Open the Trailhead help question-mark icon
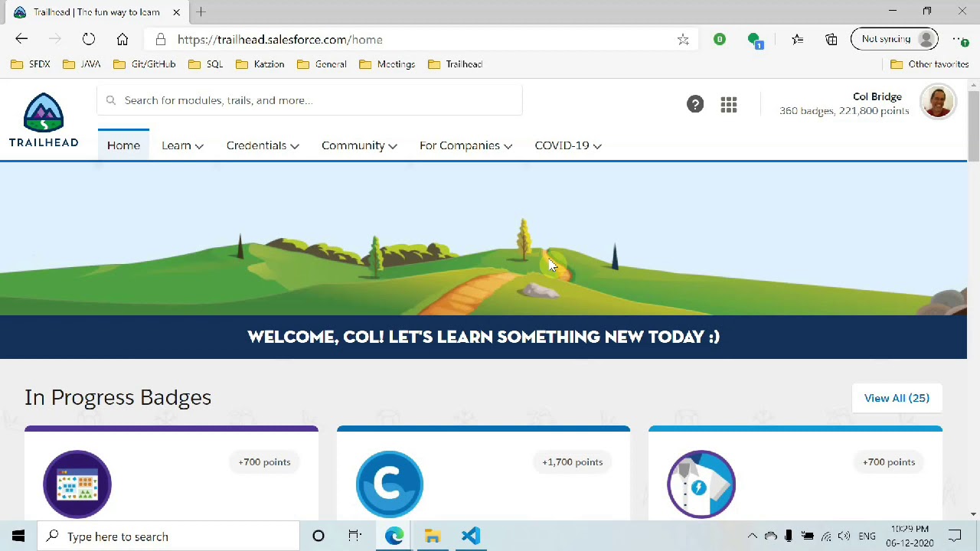The image size is (980, 551). pyautogui.click(x=695, y=105)
